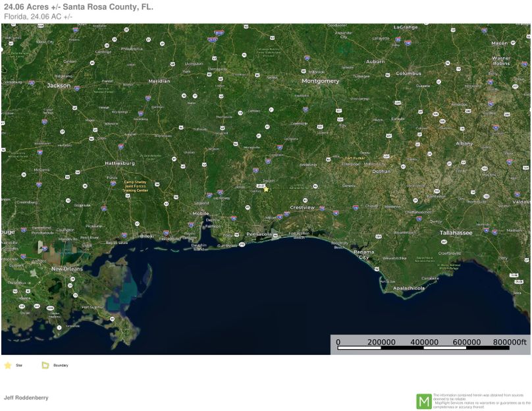Select the Montgomery city label
Image resolution: width=532 pixels, height=411 pixels.
[320, 81]
